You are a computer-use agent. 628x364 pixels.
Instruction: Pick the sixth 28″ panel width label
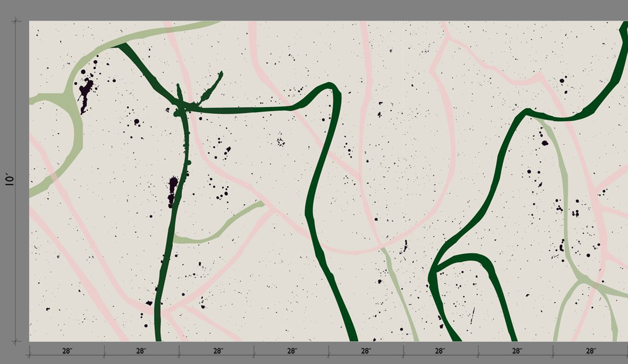(440, 351)
